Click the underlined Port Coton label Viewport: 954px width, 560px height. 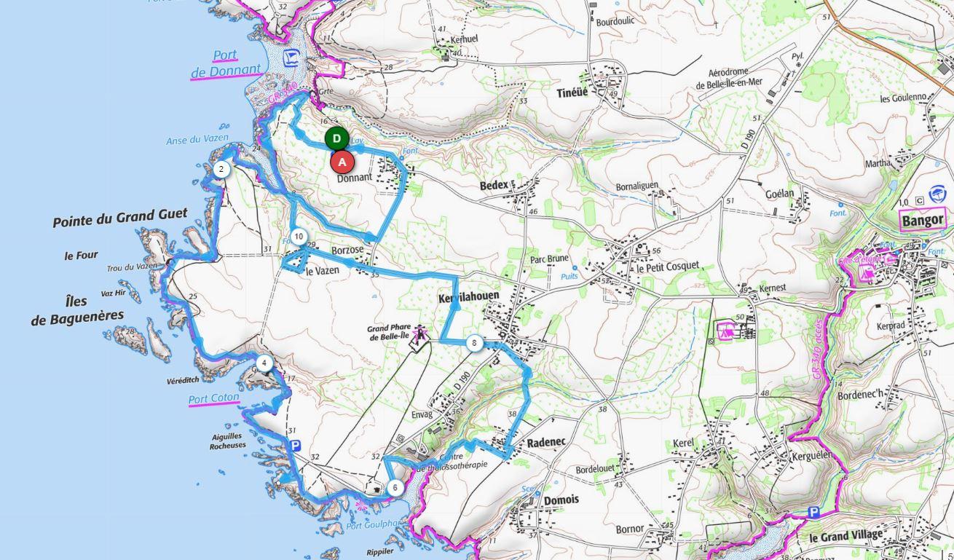click(x=214, y=399)
